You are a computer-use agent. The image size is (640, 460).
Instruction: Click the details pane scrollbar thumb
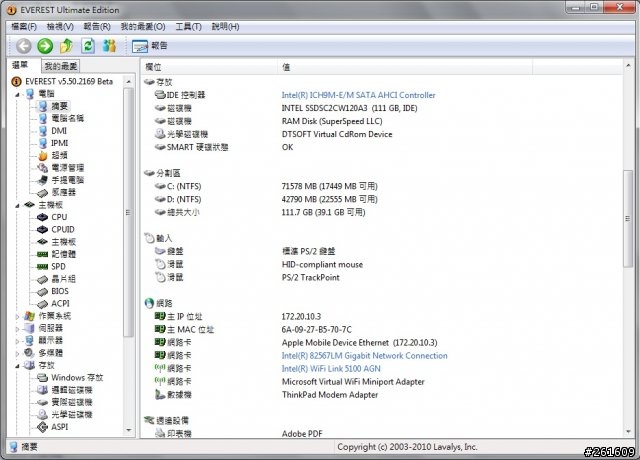(628, 218)
